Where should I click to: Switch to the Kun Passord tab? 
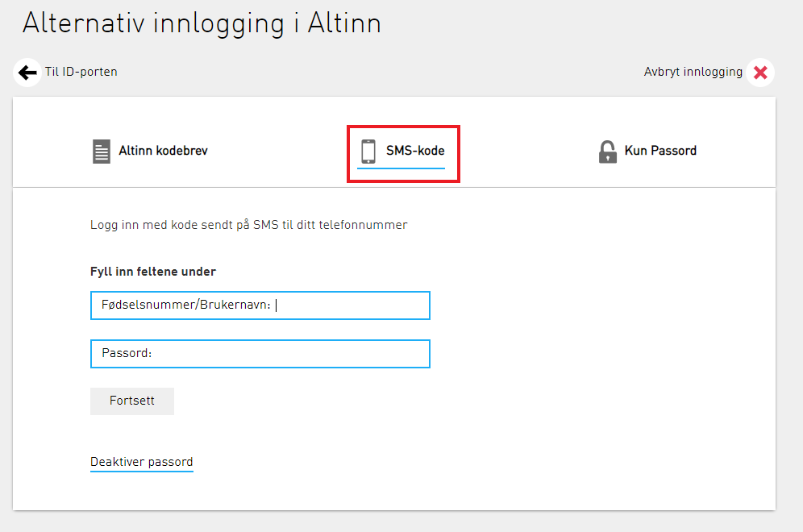coord(647,152)
